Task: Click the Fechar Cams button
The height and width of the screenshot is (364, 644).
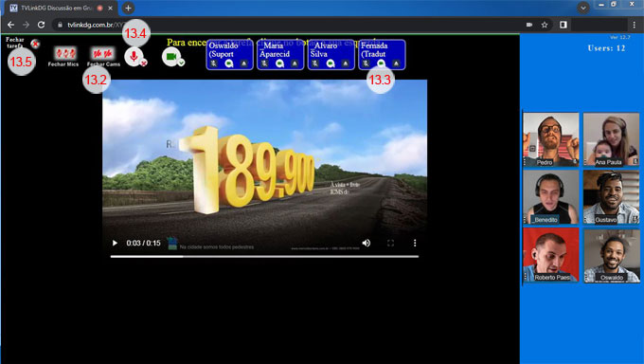Action: (x=103, y=57)
